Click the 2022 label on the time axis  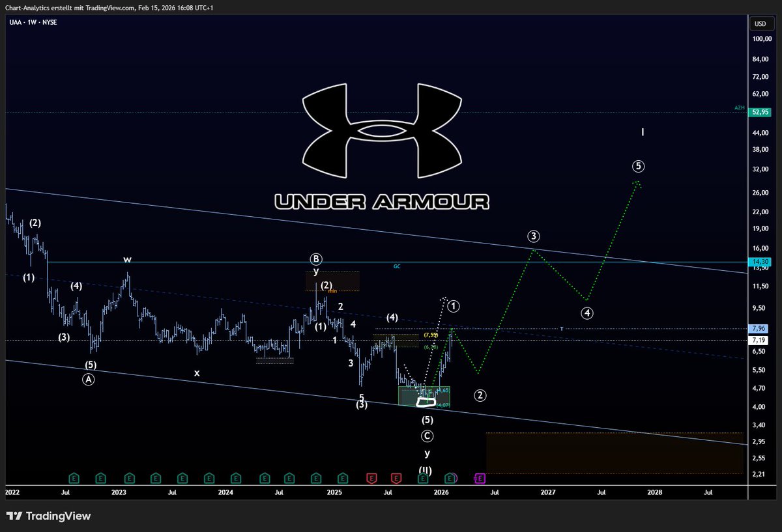click(13, 492)
